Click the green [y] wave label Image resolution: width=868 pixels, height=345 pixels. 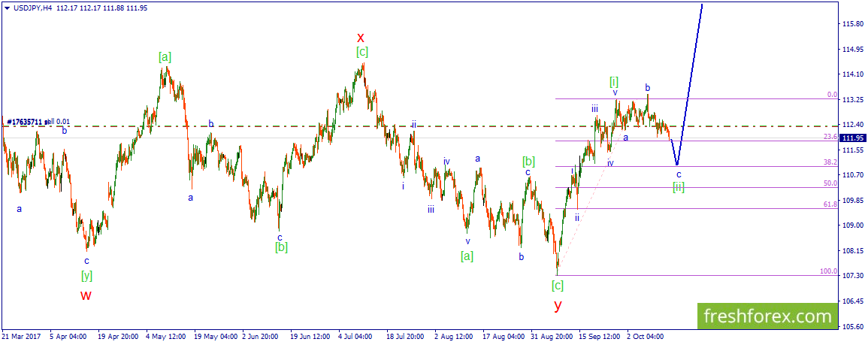click(86, 274)
